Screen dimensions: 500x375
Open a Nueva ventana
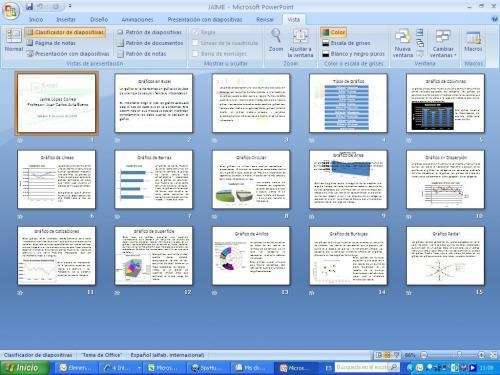[x=403, y=43]
